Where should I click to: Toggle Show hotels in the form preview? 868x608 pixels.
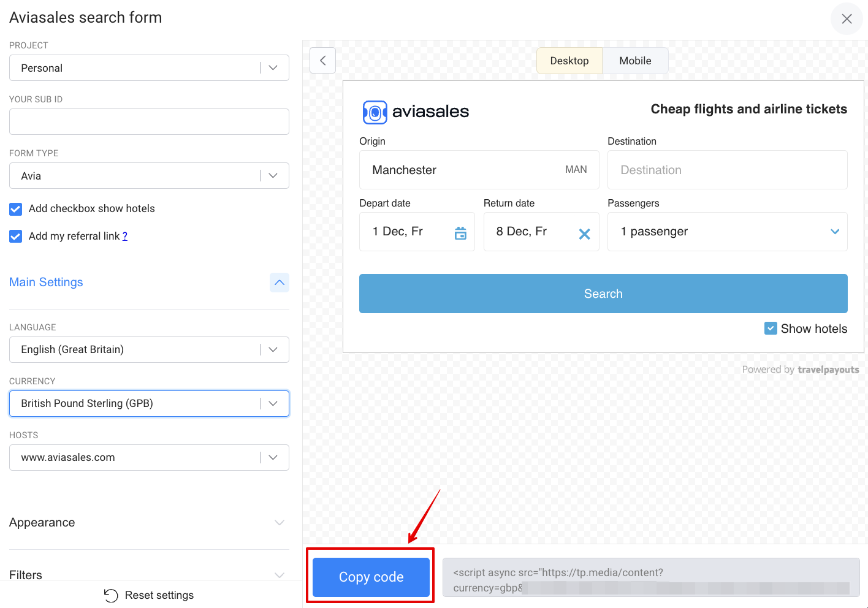pyautogui.click(x=771, y=329)
